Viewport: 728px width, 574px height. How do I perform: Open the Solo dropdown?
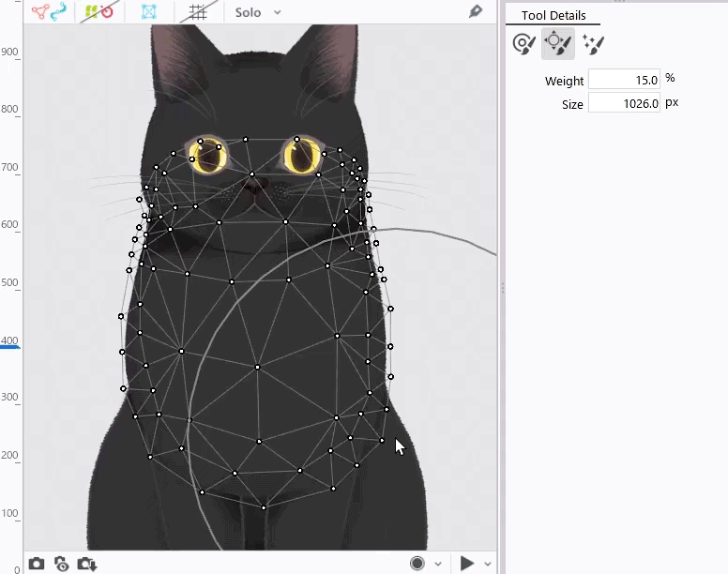(x=258, y=12)
